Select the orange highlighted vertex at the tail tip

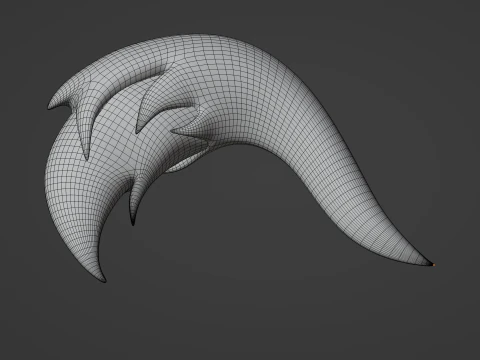pos(434,265)
